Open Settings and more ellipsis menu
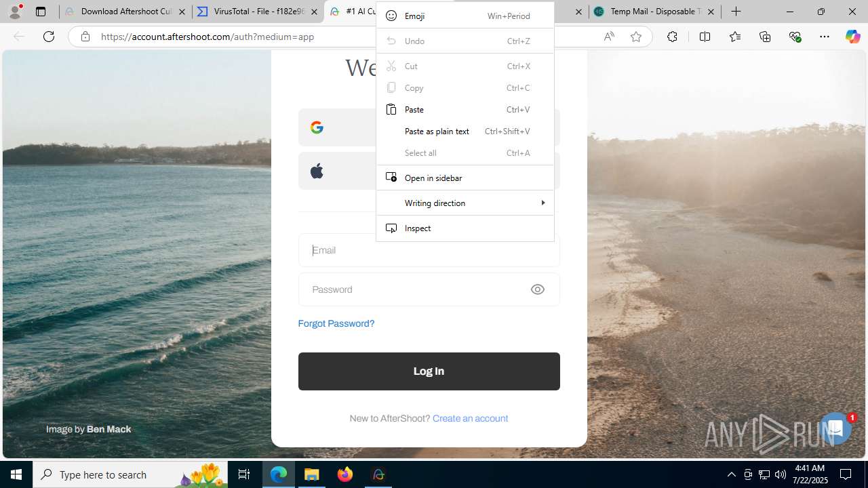868x488 pixels. click(x=825, y=37)
